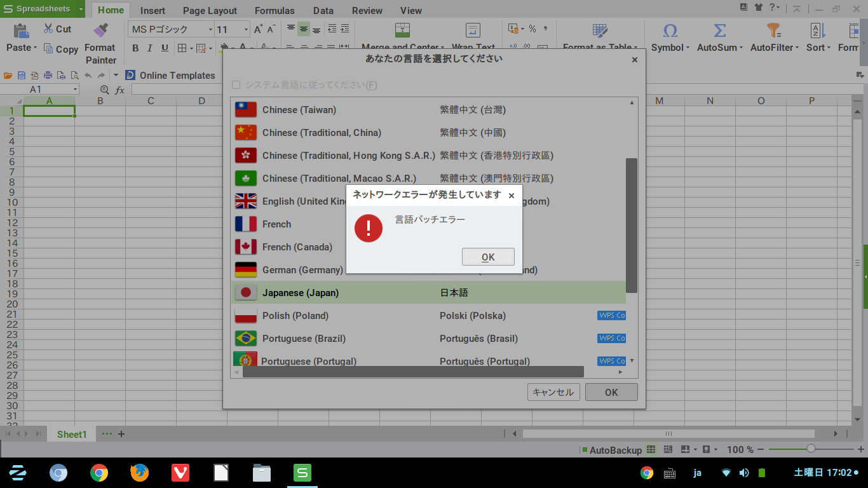Select Polish (Poland) in language list

(295, 316)
